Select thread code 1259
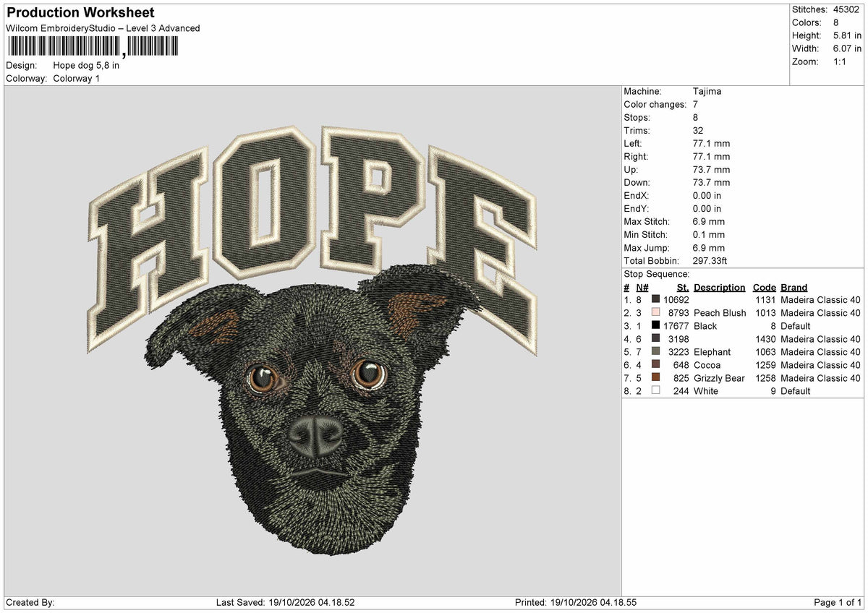Image resolution: width=868 pixels, height=613 pixels. point(765,364)
